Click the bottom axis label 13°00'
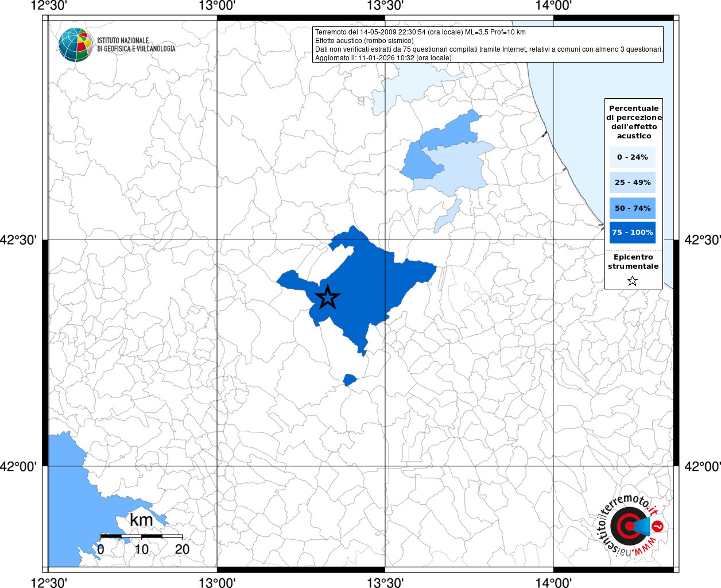Image resolution: width=721 pixels, height=588 pixels. (x=217, y=583)
